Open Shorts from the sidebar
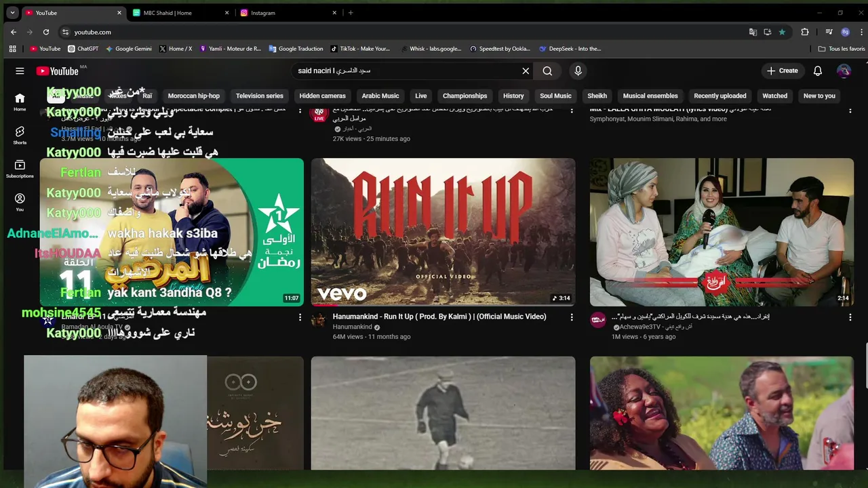868x488 pixels. (x=20, y=136)
